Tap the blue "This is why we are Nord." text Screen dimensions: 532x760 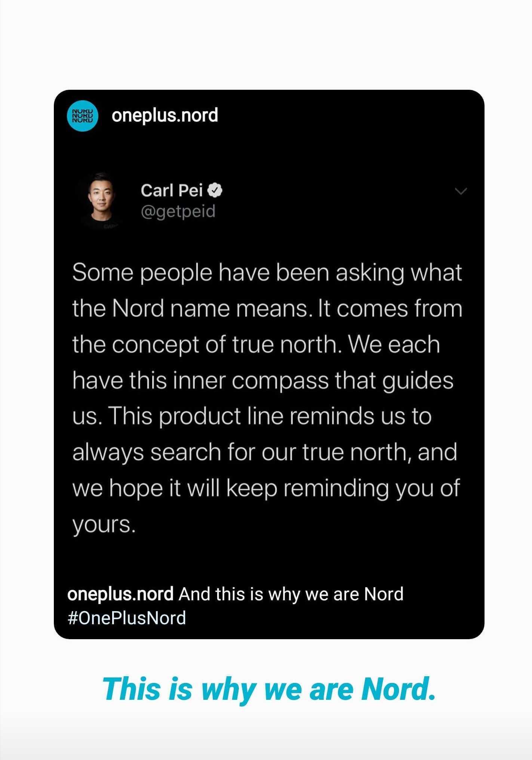(x=268, y=689)
